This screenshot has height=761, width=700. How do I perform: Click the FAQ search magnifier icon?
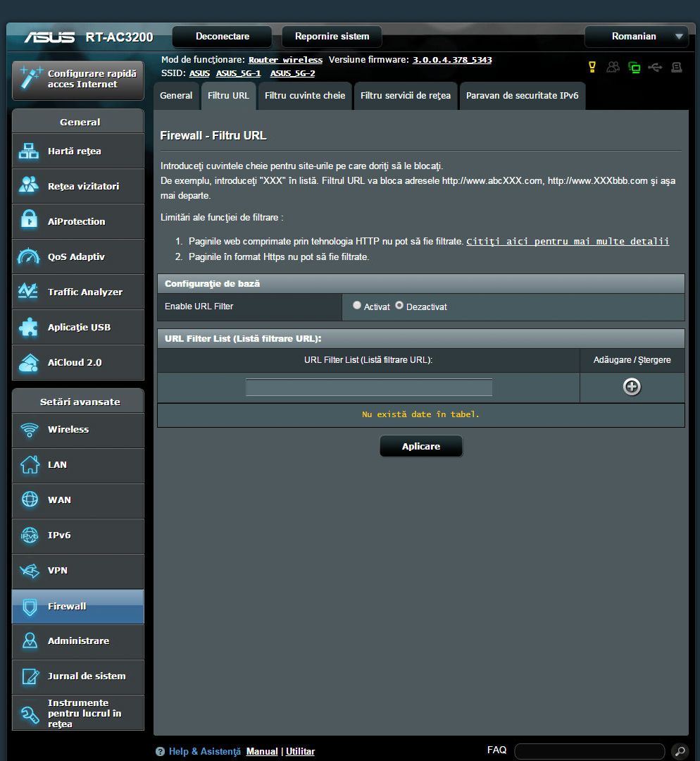[x=679, y=751]
